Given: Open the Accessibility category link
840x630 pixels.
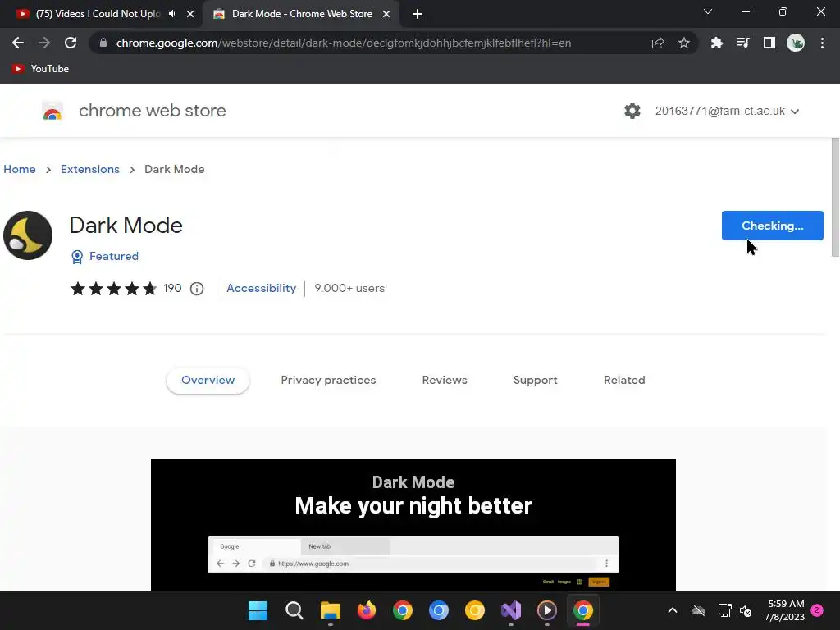Looking at the screenshot, I should [262, 288].
